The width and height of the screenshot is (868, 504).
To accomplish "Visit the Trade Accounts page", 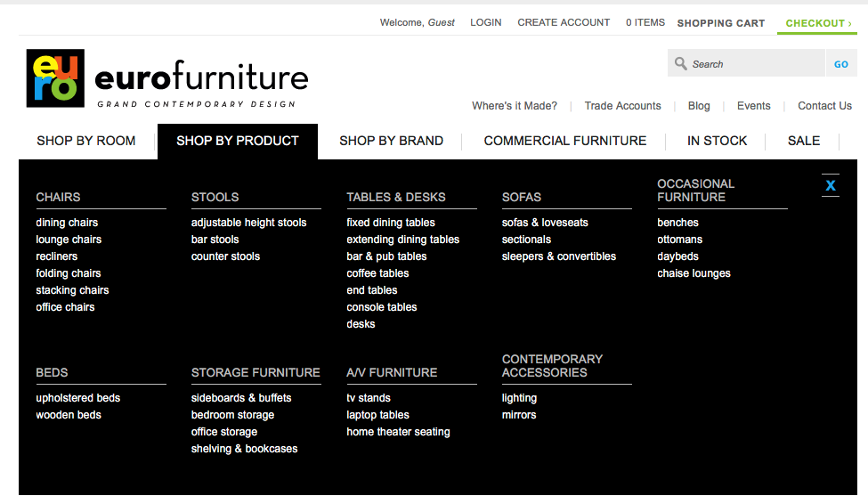I will tap(622, 106).
